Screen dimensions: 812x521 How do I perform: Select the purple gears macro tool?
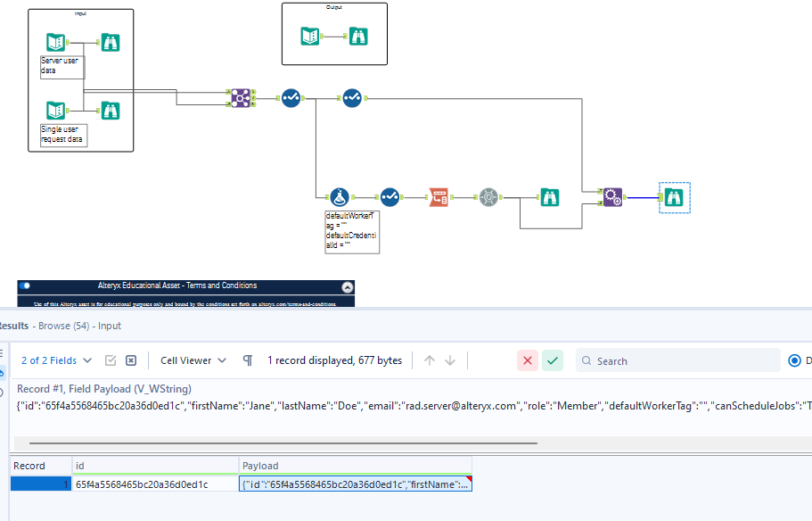coord(612,197)
